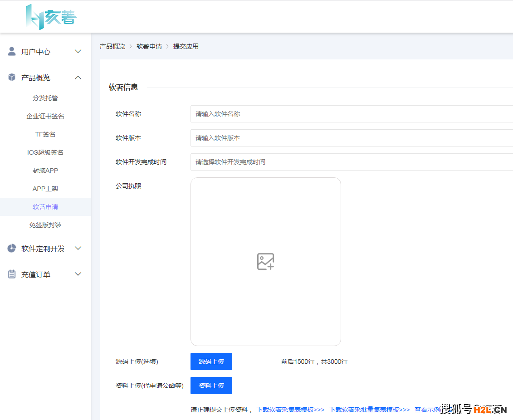Open the APP上架 sidebar item

tap(45, 189)
